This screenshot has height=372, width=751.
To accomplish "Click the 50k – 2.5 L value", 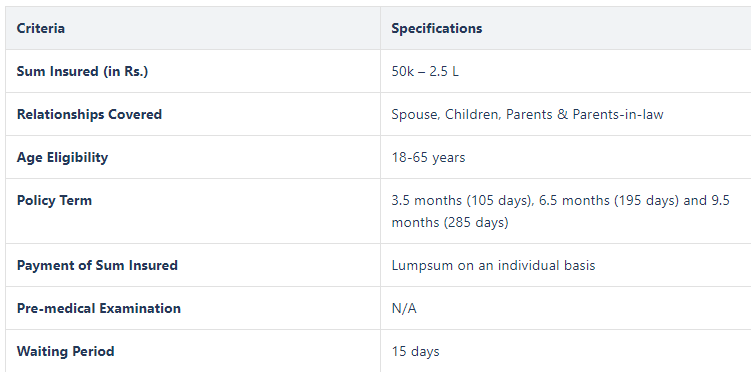I will [x=425, y=71].
